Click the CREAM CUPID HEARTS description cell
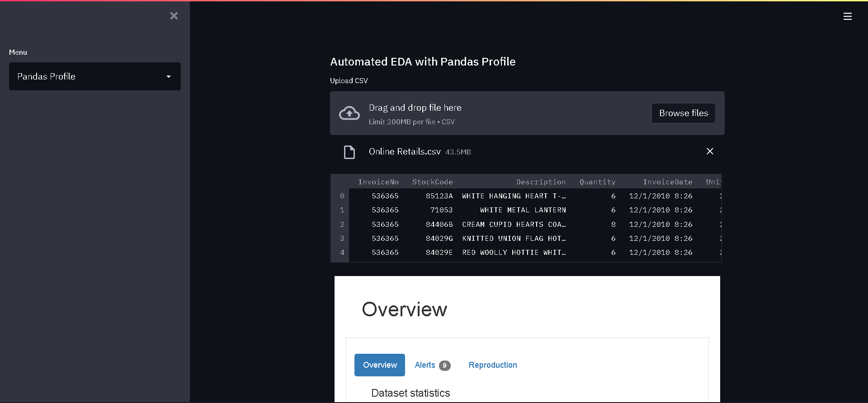868x403 pixels. 514,225
